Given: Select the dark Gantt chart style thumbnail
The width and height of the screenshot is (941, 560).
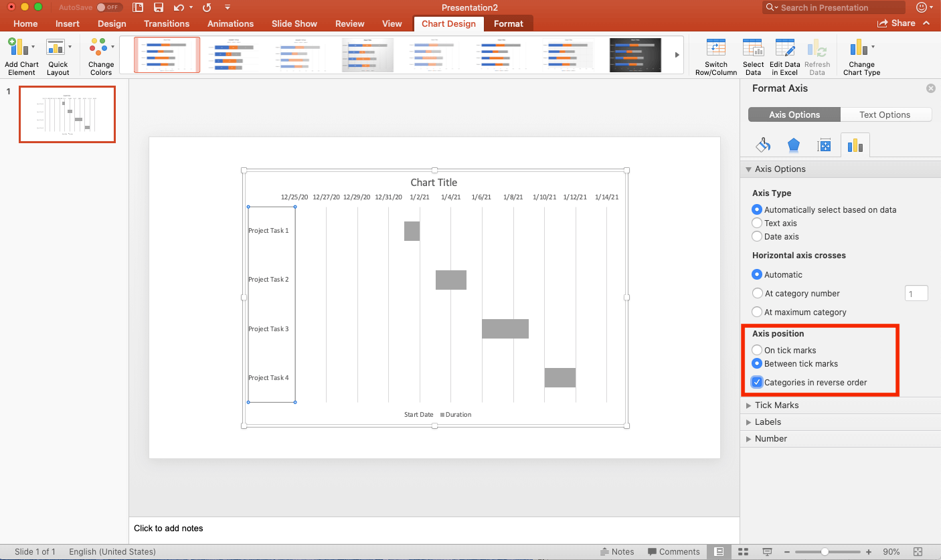Looking at the screenshot, I should [634, 55].
